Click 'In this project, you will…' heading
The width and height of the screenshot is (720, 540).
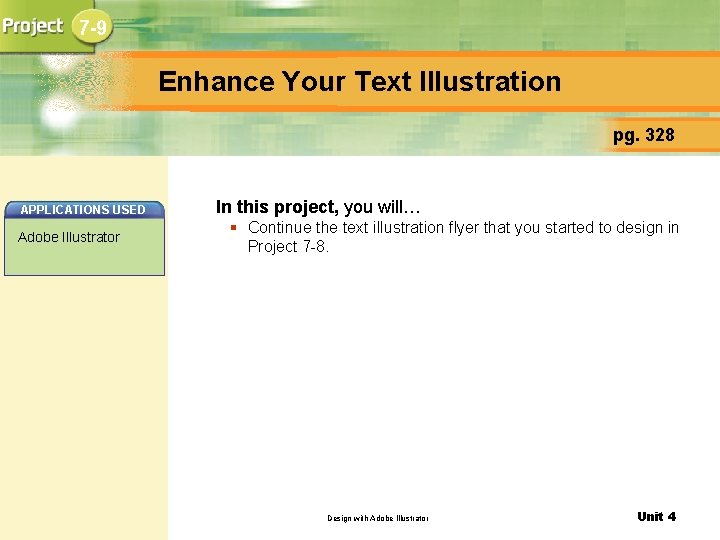318,207
